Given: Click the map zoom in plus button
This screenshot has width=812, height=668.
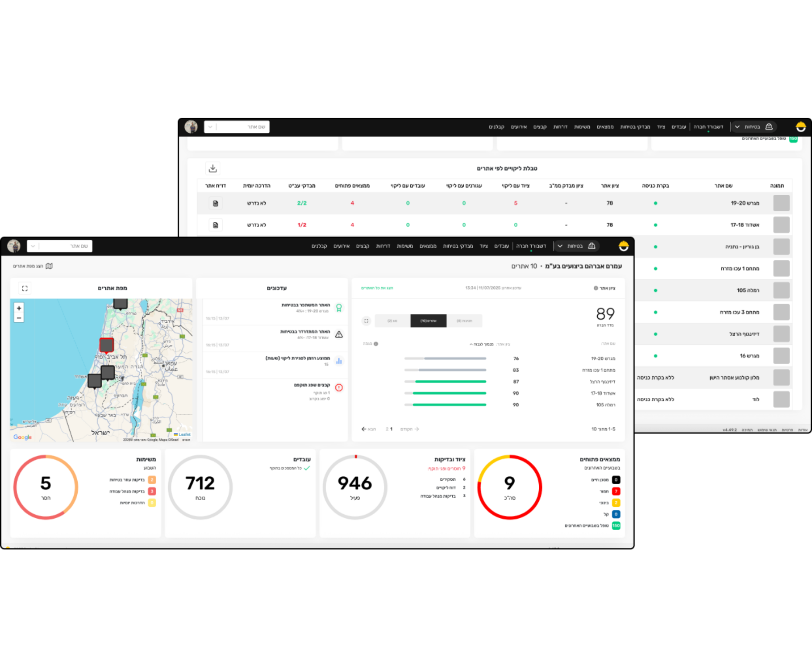Looking at the screenshot, I should point(19,308).
